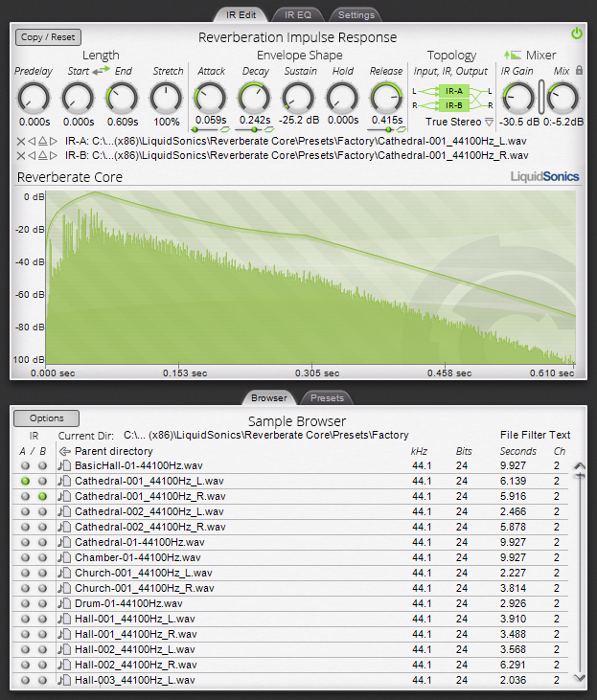Click the Hold knob

coord(343,98)
